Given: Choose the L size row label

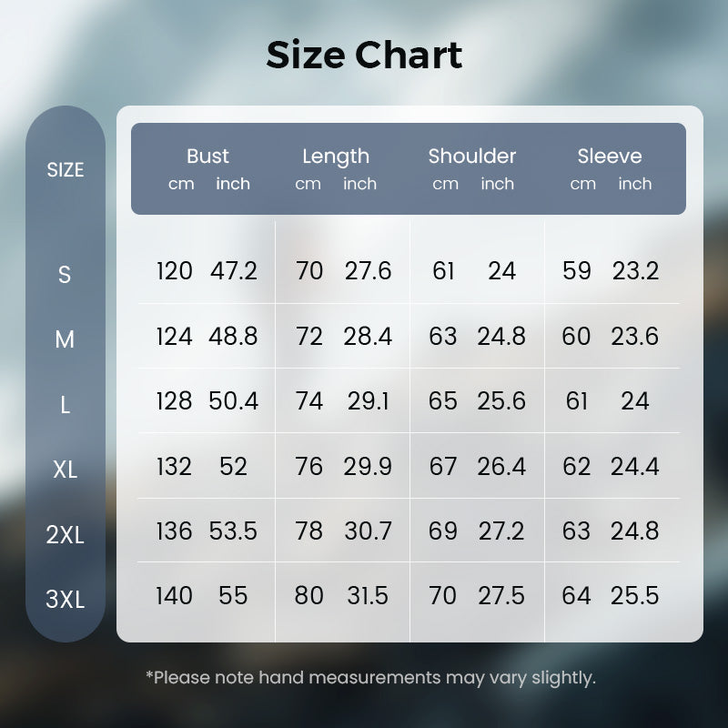Looking at the screenshot, I should pyautogui.click(x=65, y=406).
